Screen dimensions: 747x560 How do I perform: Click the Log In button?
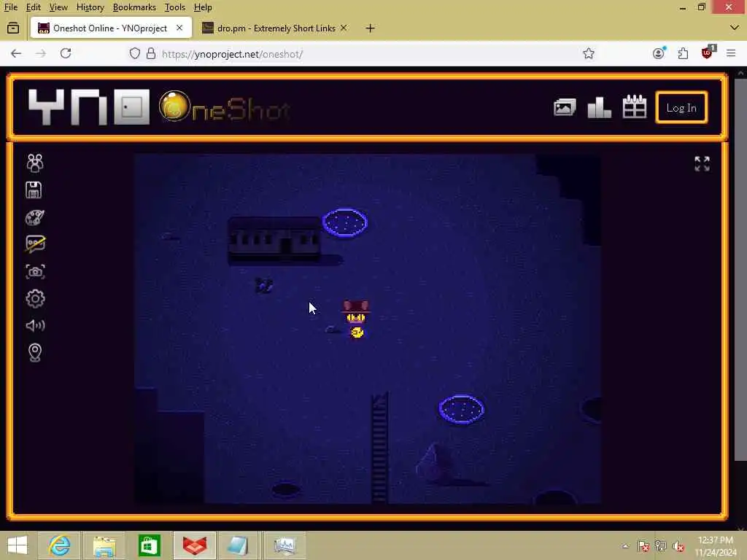(x=681, y=108)
